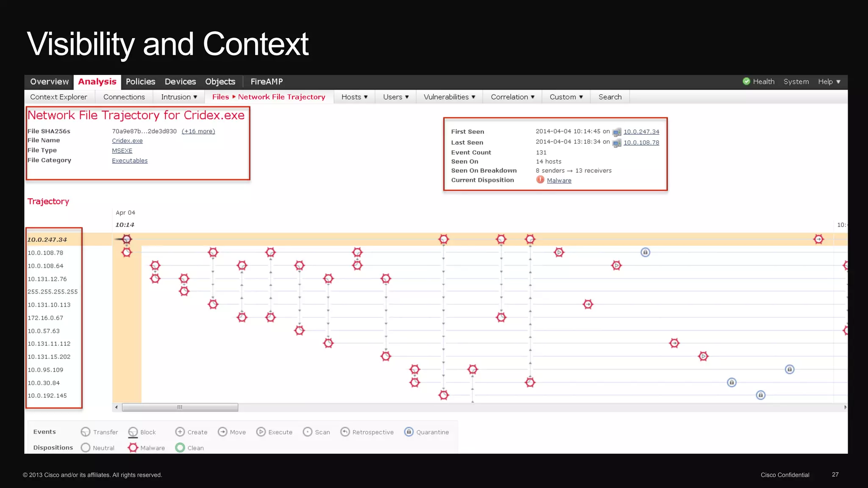Open Last Seen host link 10.0.108.78
The width and height of the screenshot is (868, 488).
click(641, 143)
